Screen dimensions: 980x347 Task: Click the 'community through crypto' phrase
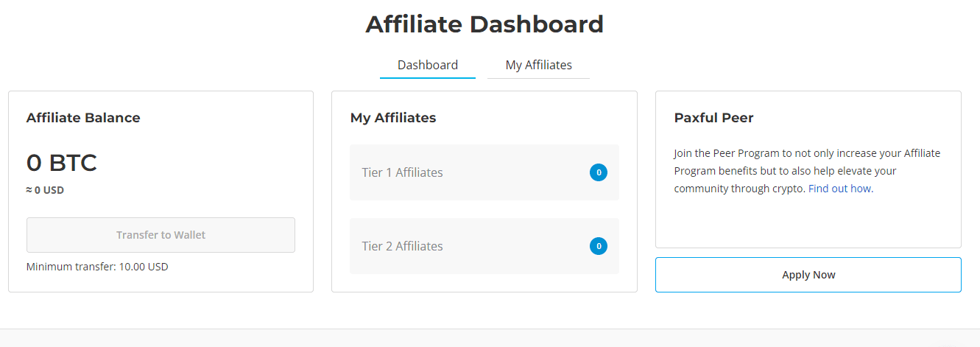pyautogui.click(x=738, y=189)
